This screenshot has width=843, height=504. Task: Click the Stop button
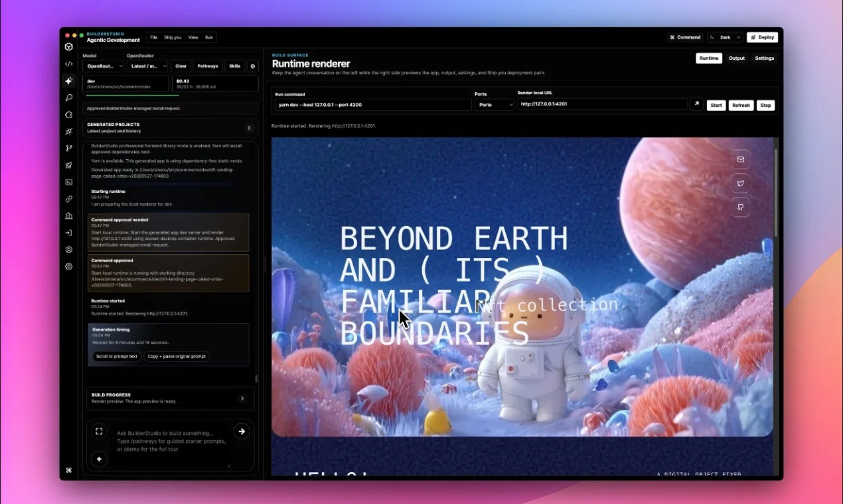[x=765, y=105]
